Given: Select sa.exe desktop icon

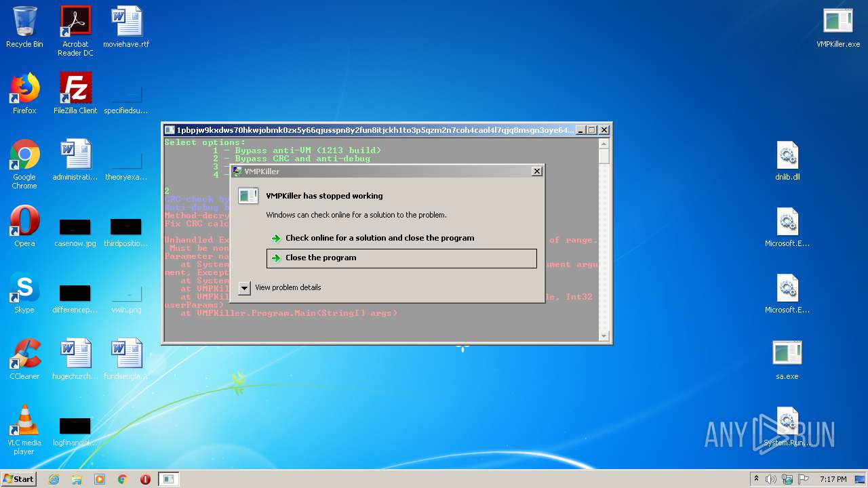Looking at the screenshot, I should [x=787, y=359].
